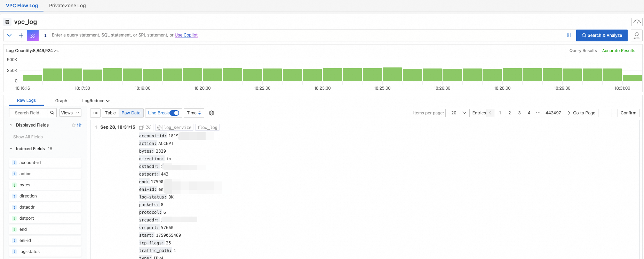Open query settings sliders icon
The width and height of the screenshot is (644, 259).
pyautogui.click(x=569, y=35)
